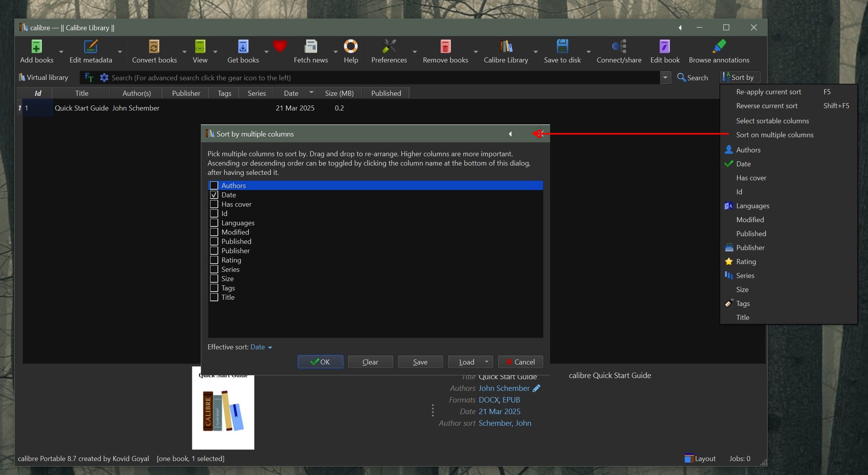Click the Fetch news icon
The image size is (868, 475).
coord(311,47)
